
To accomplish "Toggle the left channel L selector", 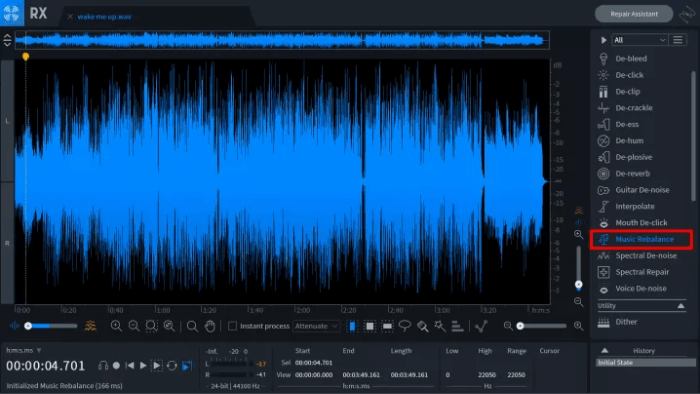I will pos(7,121).
